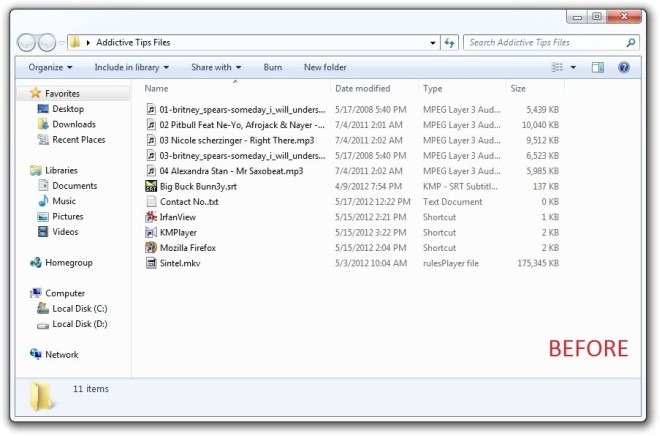The image size is (660, 436).
Task: Select 04 Alexandra Stan - Mr Saxobeat.mp3
Action: click(231, 171)
